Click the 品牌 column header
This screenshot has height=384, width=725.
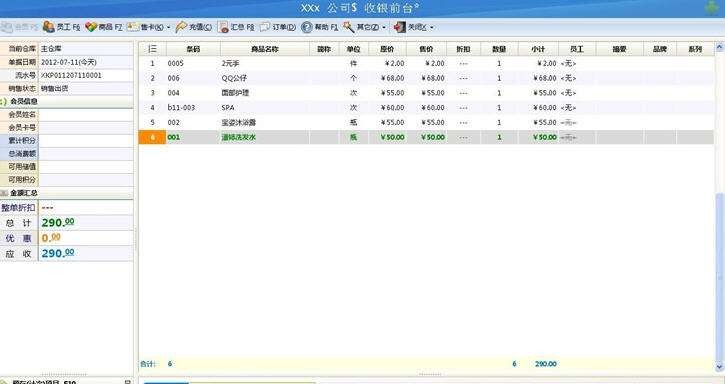click(x=660, y=49)
